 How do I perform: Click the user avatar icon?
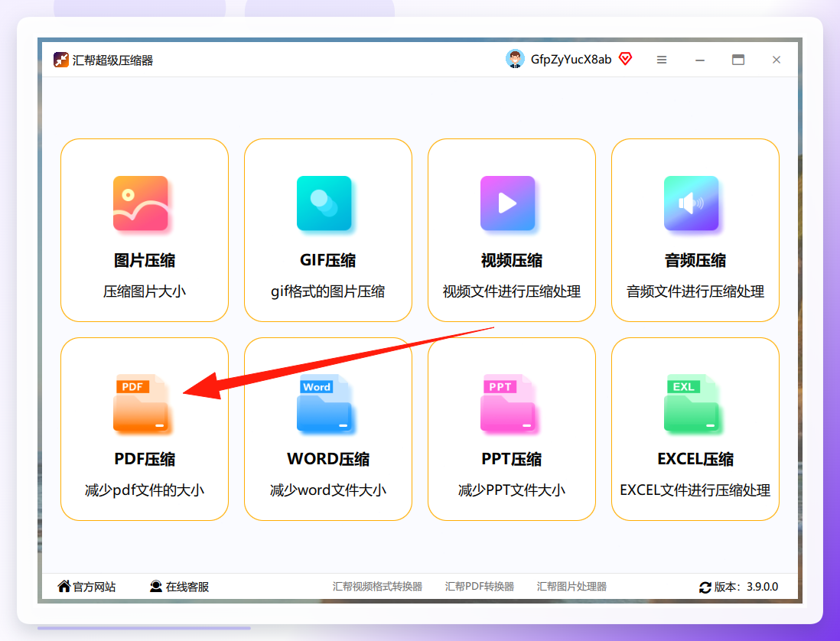click(x=515, y=59)
